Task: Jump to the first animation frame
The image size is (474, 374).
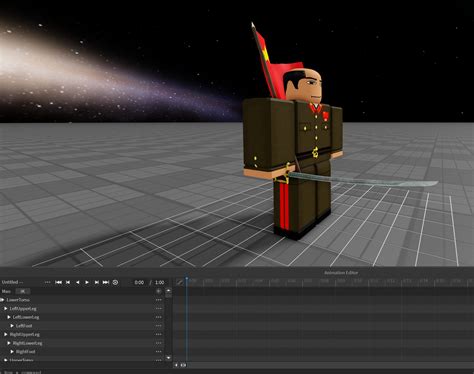Action: 58,282
